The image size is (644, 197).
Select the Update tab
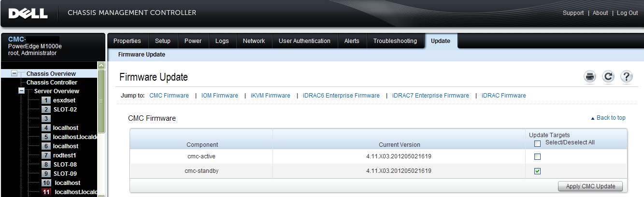coord(441,41)
